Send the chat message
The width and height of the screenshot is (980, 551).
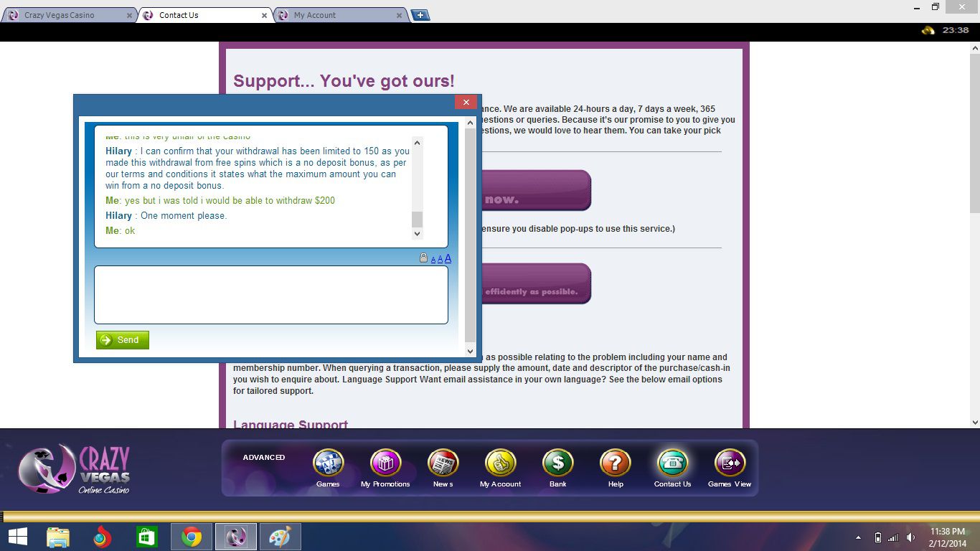[123, 340]
